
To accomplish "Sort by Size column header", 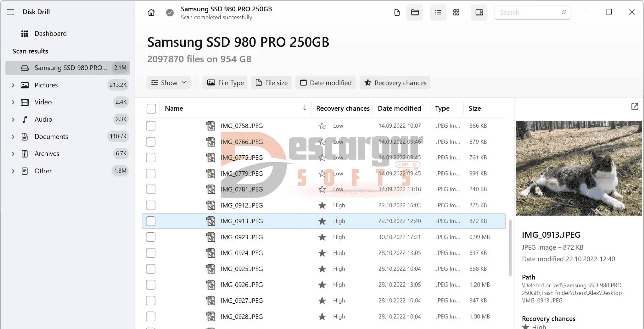I will (474, 108).
